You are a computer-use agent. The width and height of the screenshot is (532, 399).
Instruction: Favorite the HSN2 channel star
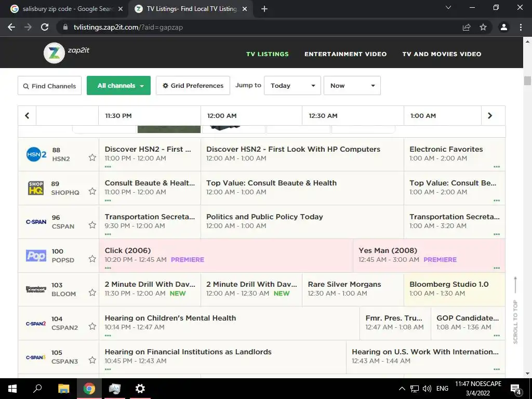point(92,157)
